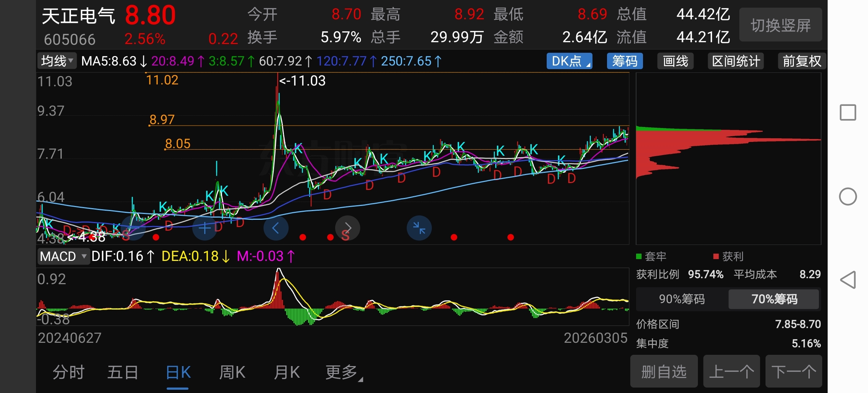868x393 pixels.
Task: Tap the collapse arrows chart icon
Action: click(x=419, y=228)
